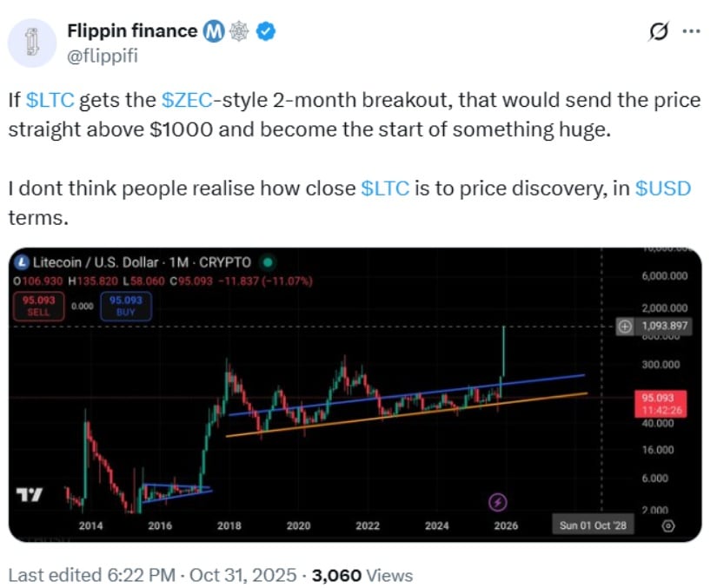Image resolution: width=717 pixels, height=588 pixels.
Task: Click the purple lightning bolt event marker
Action: (x=499, y=501)
